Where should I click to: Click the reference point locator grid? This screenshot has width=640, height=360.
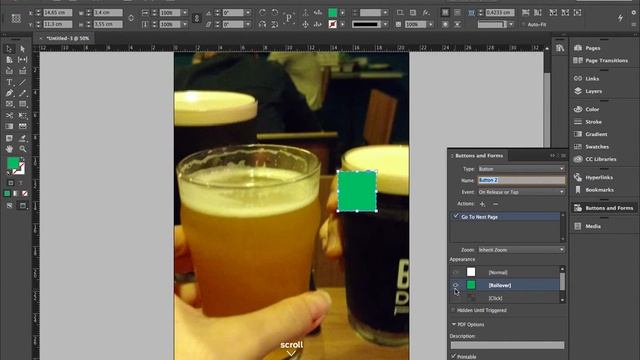coord(16,18)
